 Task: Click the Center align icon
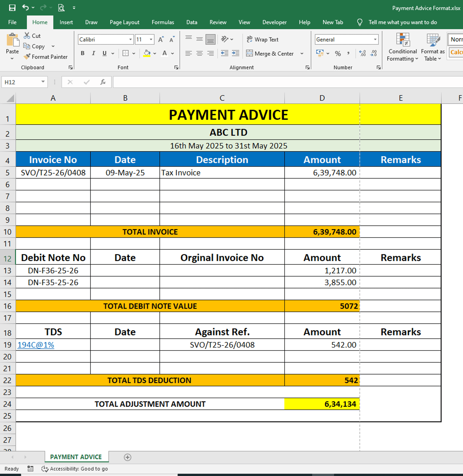199,53
